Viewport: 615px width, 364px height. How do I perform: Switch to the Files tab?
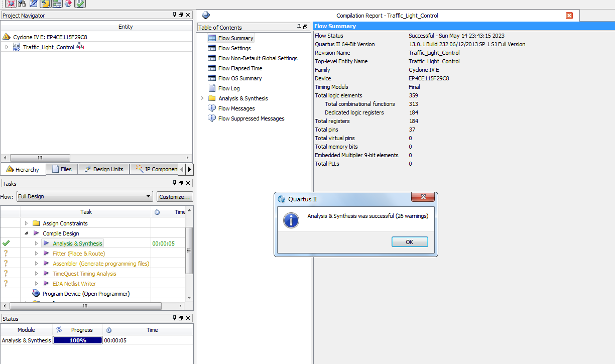[62, 169]
